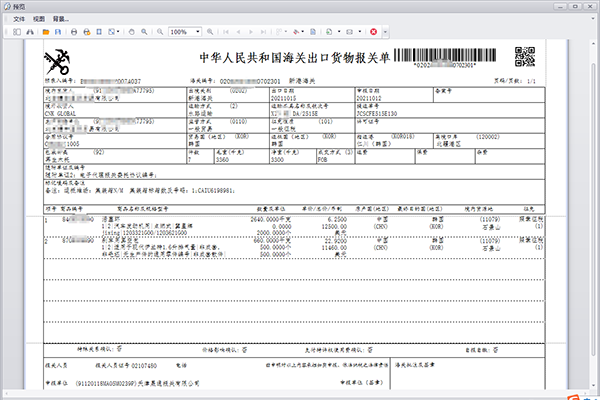The width and height of the screenshot is (600, 400).
Task: Expand the background color dropdown arrow
Action: coord(303,32)
